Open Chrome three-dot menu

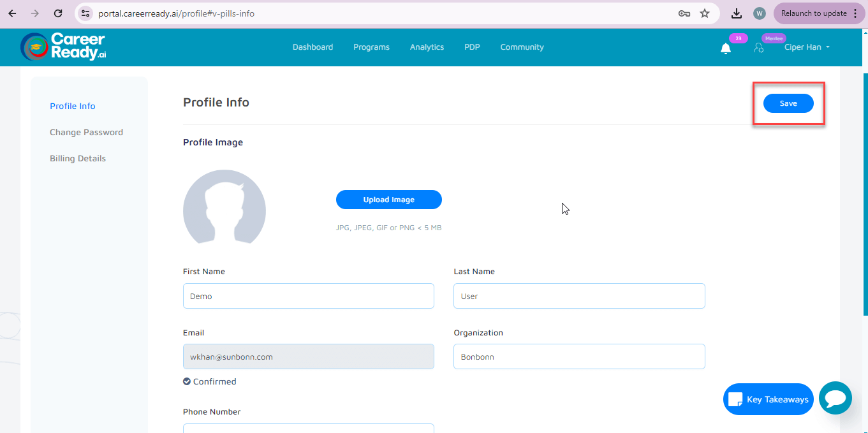click(855, 13)
